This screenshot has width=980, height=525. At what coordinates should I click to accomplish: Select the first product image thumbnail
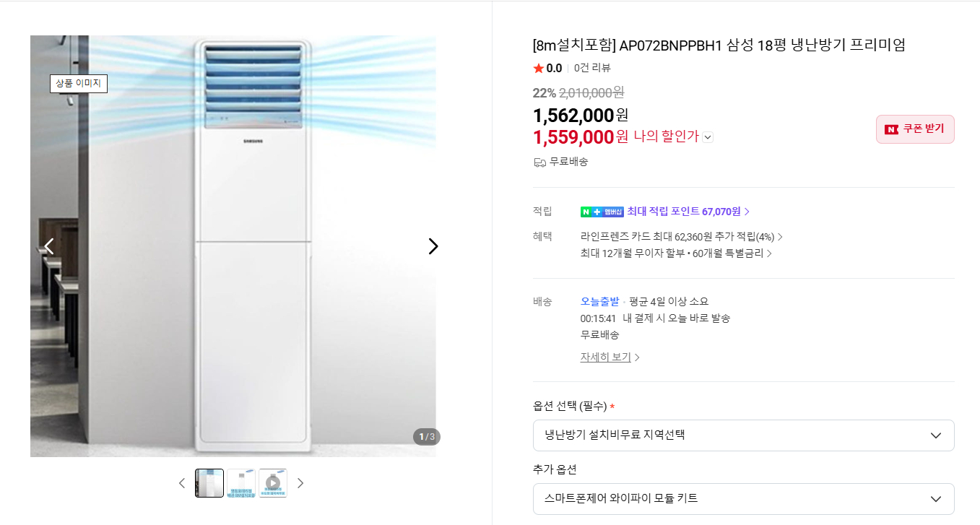(209, 482)
